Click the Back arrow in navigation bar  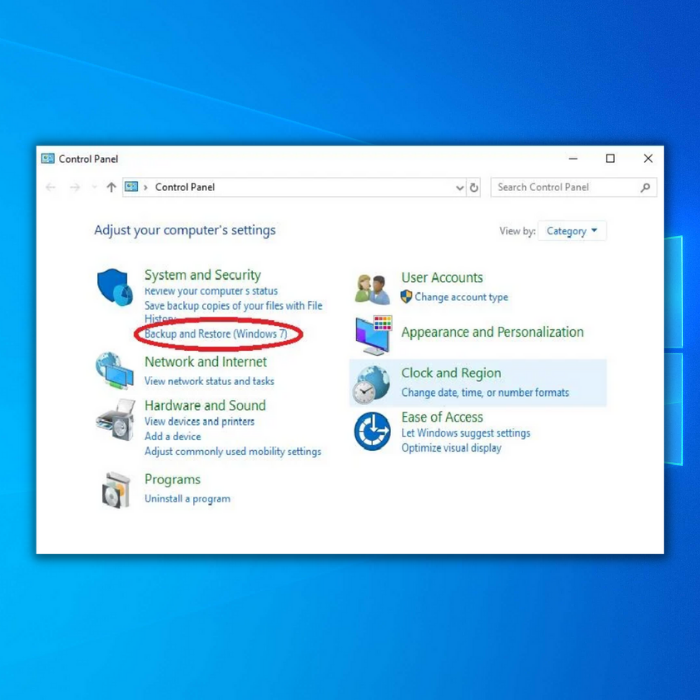click(x=50, y=187)
